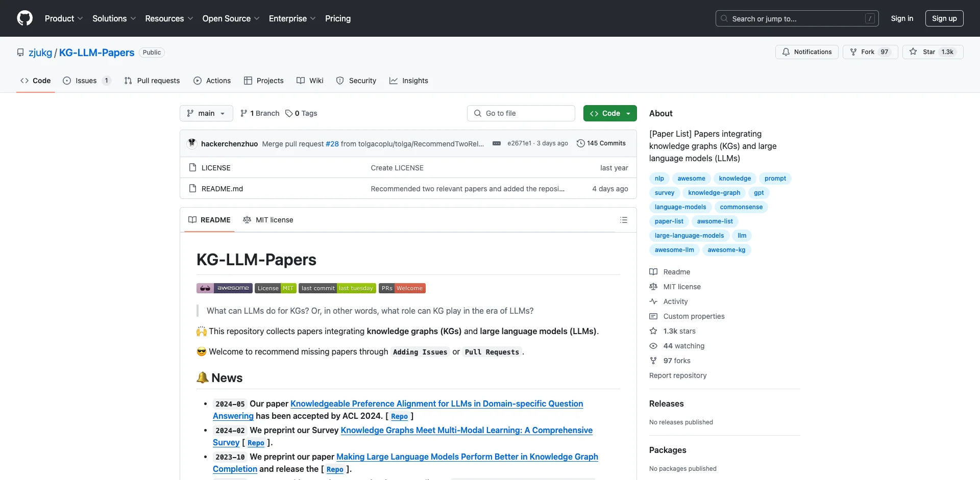View the 1.3k stars link
Viewport: 980px width, 480px height.
pos(672,331)
